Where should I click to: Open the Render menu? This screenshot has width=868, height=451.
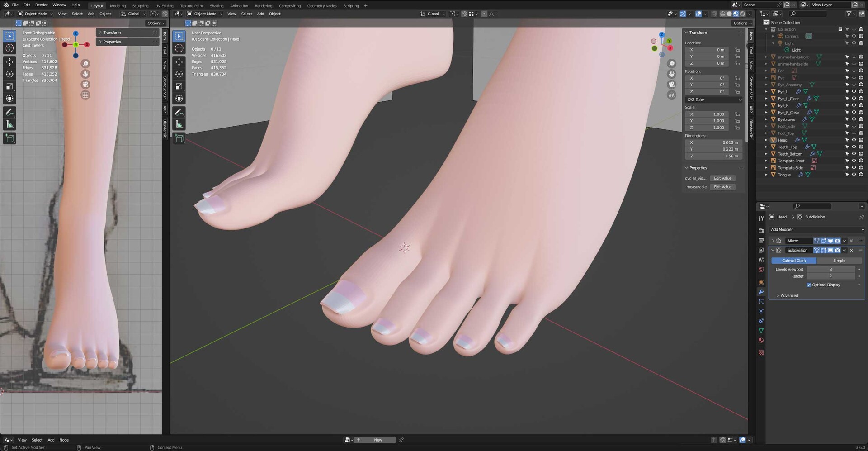tap(41, 5)
